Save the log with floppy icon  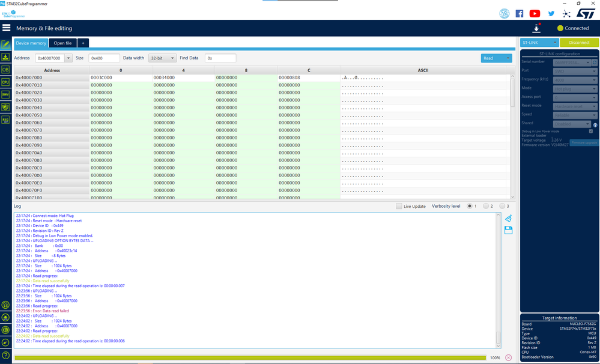coord(508,230)
